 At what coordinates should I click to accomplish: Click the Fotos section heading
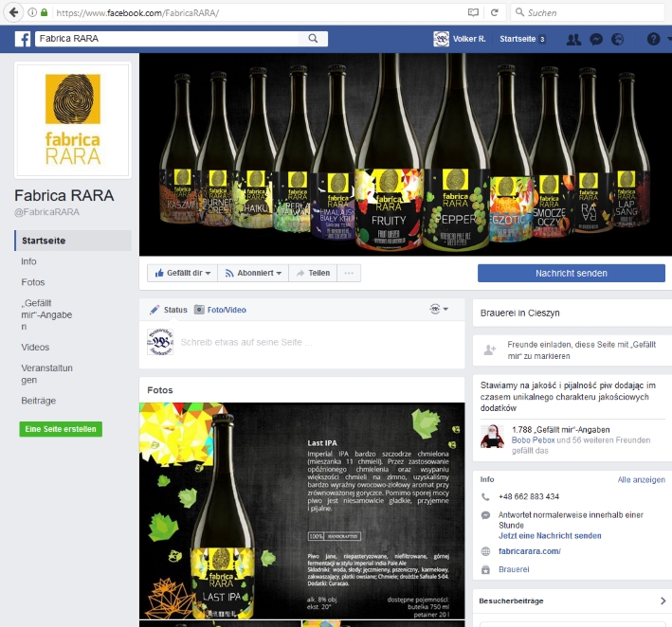(160, 390)
